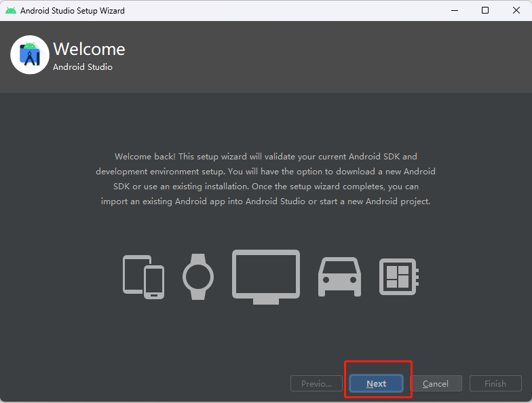This screenshot has height=403, width=532.
Task: Click the Android Things chip board icon
Action: (x=399, y=277)
